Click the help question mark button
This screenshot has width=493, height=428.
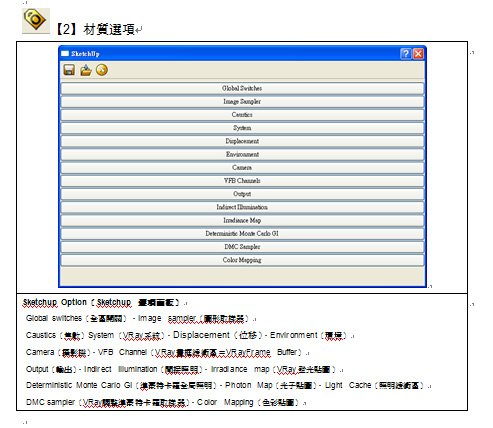coord(406,54)
